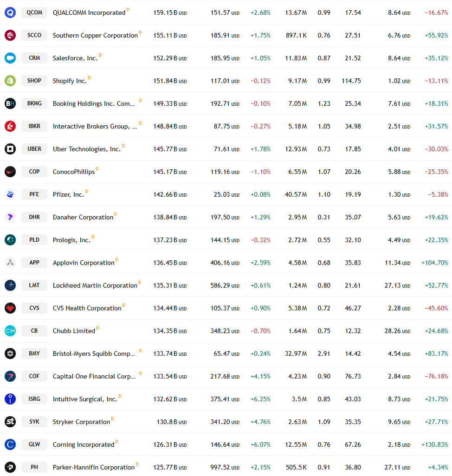The height and width of the screenshot is (476, 452).
Task: Click Corning's +130.83% growth value
Action: click(435, 445)
